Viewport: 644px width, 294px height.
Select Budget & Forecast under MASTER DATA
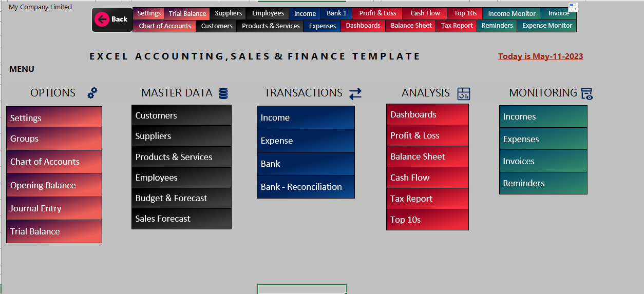pos(181,198)
